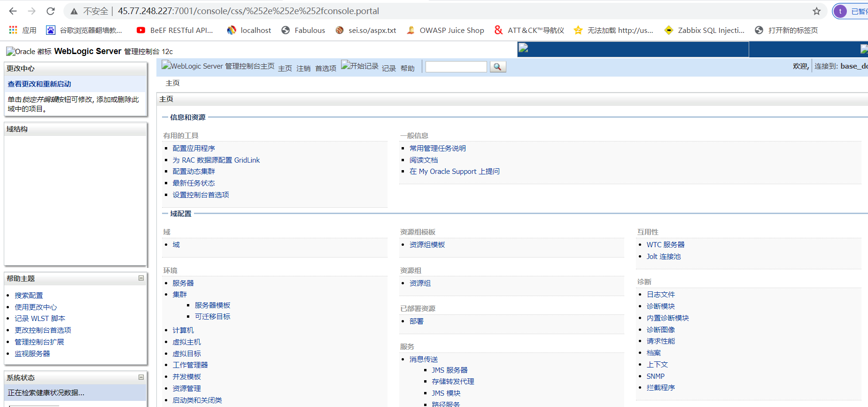Open 为 RAC 数据源配置 GridLink
The height and width of the screenshot is (407, 868).
(x=216, y=160)
